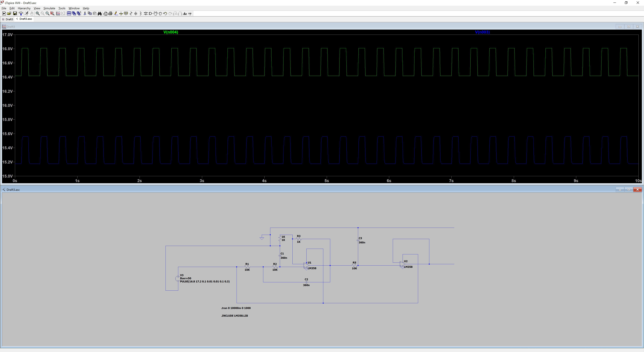This screenshot has height=352, width=644.
Task: Click the Halt simulation hand icon
Action: click(32, 13)
